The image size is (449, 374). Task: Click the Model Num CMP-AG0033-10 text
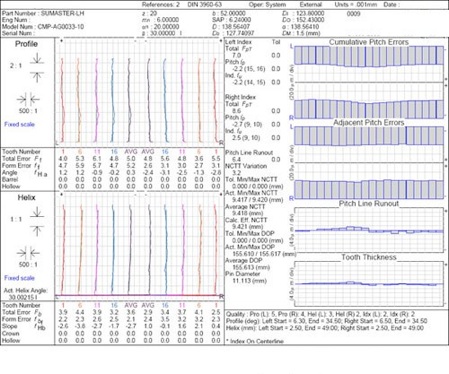[x=61, y=27]
